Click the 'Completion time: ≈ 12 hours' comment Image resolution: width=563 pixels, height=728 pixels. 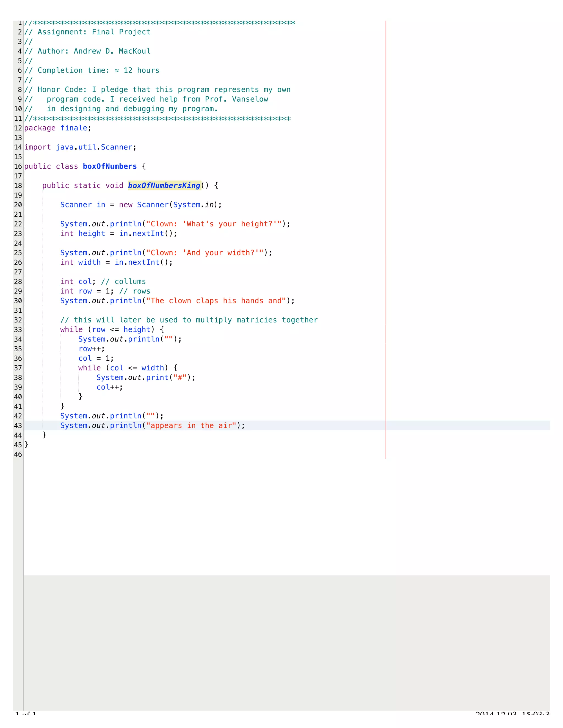[x=98, y=70]
